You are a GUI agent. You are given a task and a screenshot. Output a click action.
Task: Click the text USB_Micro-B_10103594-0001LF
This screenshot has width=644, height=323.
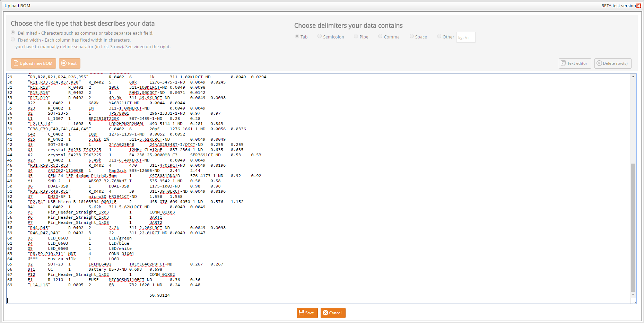82,202
